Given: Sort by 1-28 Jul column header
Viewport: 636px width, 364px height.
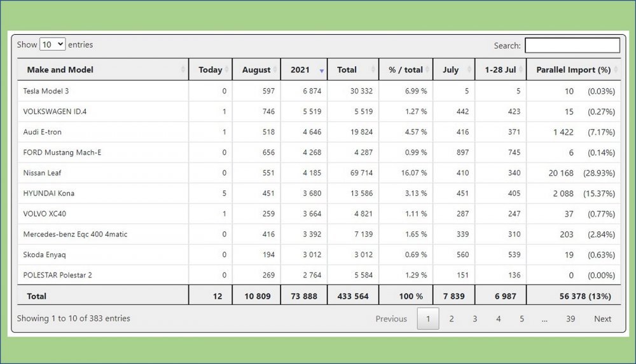Looking at the screenshot, I should [501, 70].
